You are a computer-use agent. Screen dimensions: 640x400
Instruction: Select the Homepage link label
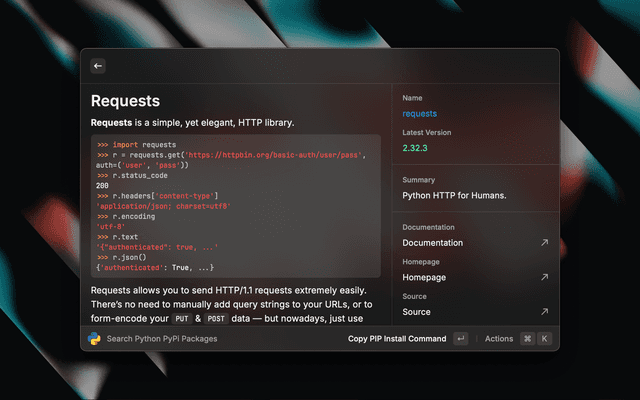tap(424, 277)
